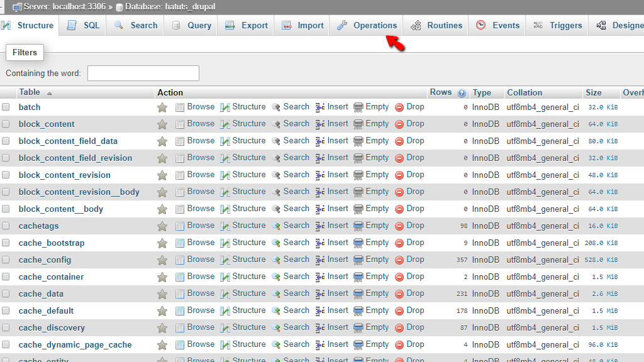Screen dimensions: 644x362
Task: Click the Structure icon in block_content_revision row
Action: click(x=225, y=175)
